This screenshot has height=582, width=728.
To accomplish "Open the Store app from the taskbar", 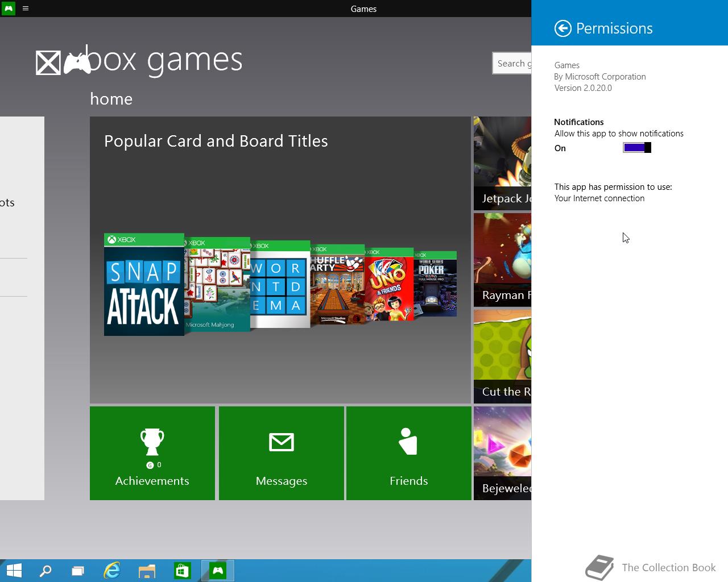I will [x=182, y=571].
